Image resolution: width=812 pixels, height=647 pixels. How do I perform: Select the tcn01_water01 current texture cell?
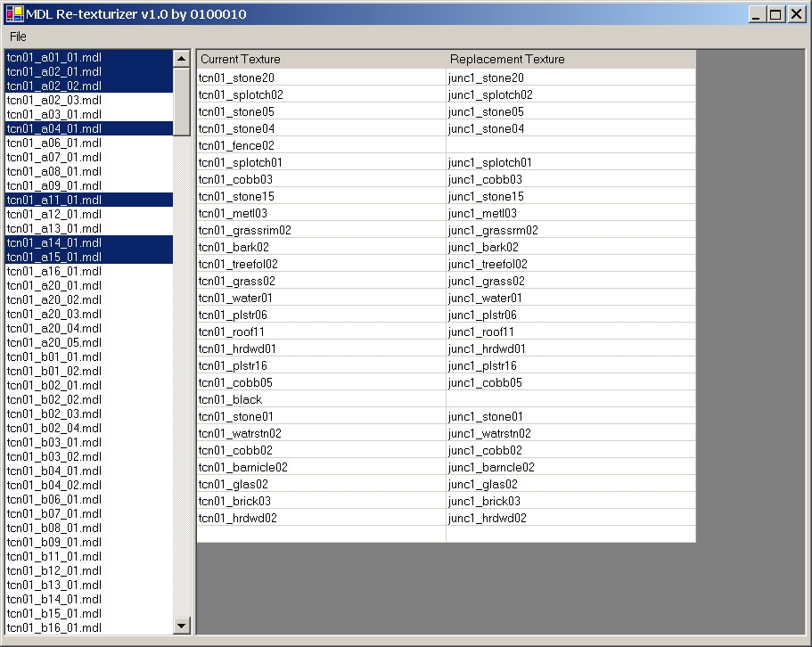pyautogui.click(x=321, y=298)
